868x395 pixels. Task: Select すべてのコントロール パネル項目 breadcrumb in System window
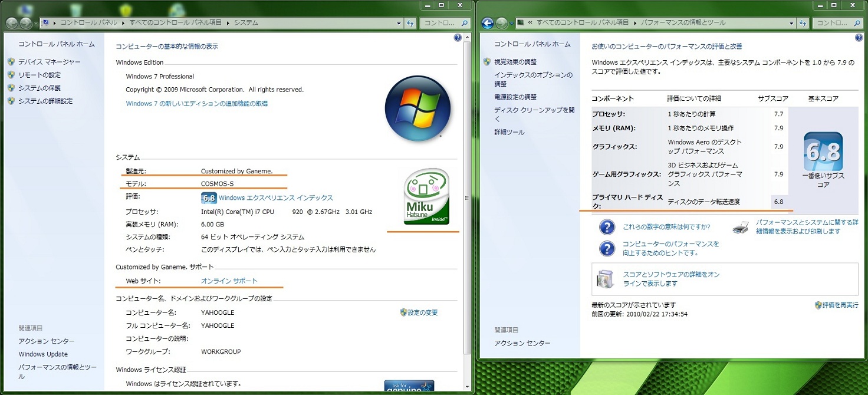coord(176,23)
